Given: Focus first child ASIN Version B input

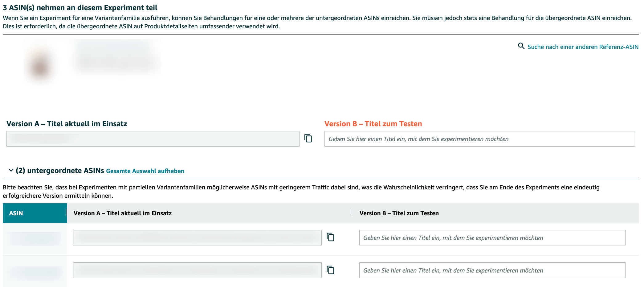Looking at the screenshot, I should click(492, 238).
